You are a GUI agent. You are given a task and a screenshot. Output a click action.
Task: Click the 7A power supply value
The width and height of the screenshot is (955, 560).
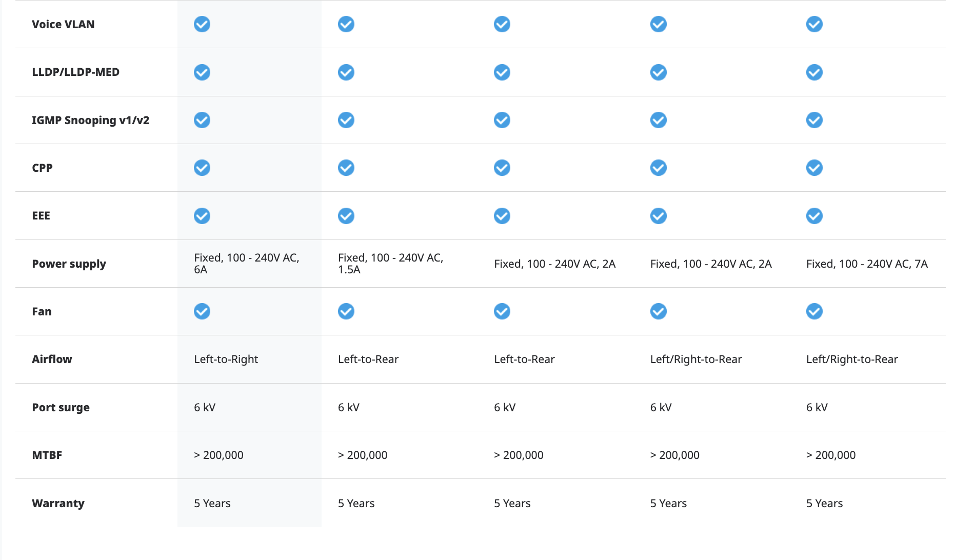(866, 264)
